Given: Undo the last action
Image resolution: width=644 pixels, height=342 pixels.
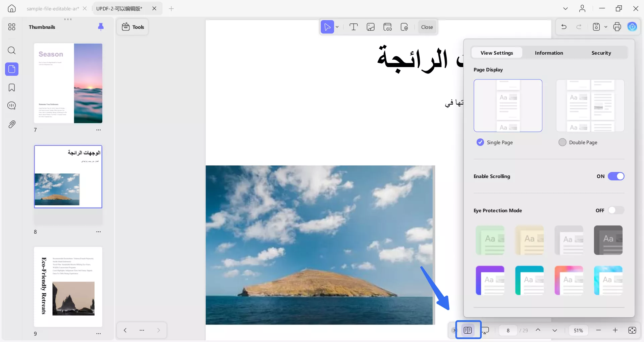Looking at the screenshot, I should 564,27.
